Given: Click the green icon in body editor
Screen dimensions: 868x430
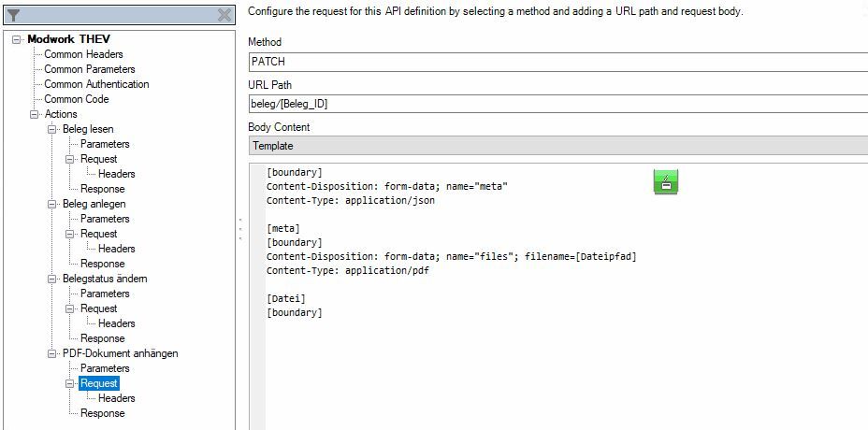Looking at the screenshot, I should click(x=665, y=182).
